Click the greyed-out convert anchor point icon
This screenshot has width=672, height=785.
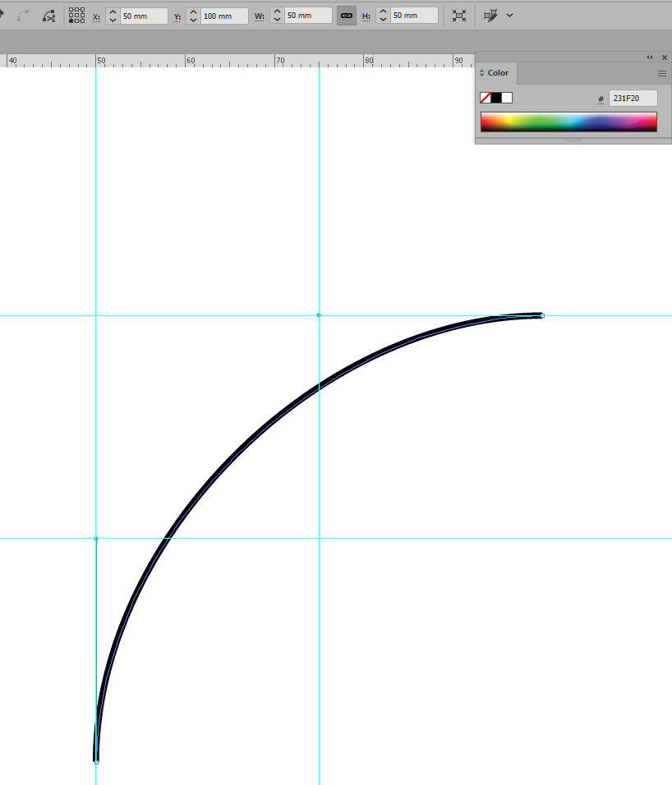pyautogui.click(x=23, y=16)
